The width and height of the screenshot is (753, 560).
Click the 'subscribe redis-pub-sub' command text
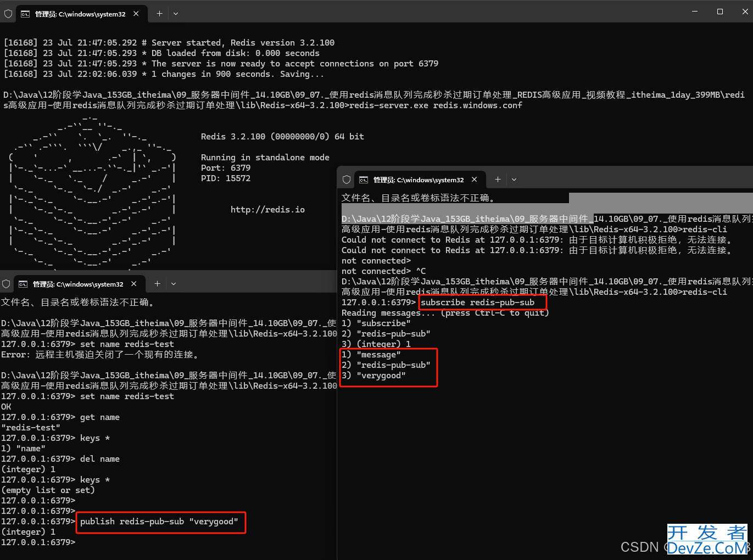[477, 302]
